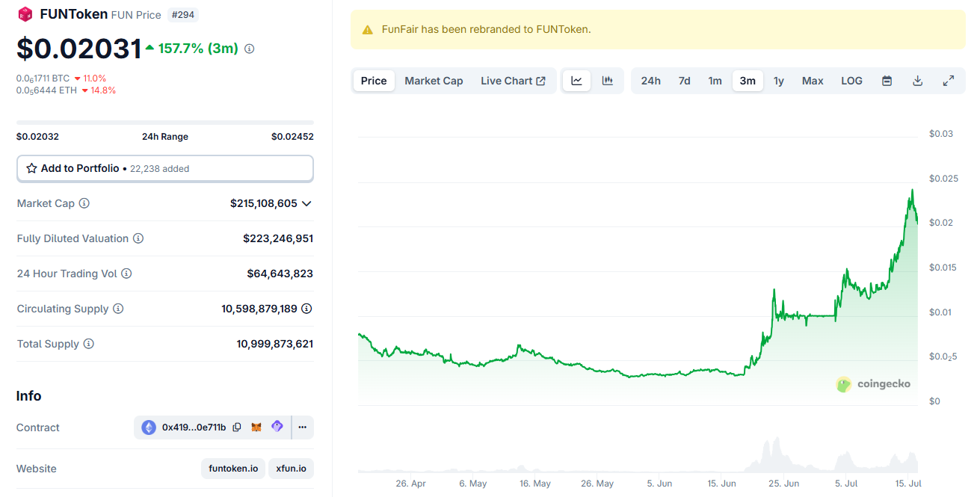The height and width of the screenshot is (497, 980).
Task: Select the Market Cap chart tab
Action: pos(434,81)
